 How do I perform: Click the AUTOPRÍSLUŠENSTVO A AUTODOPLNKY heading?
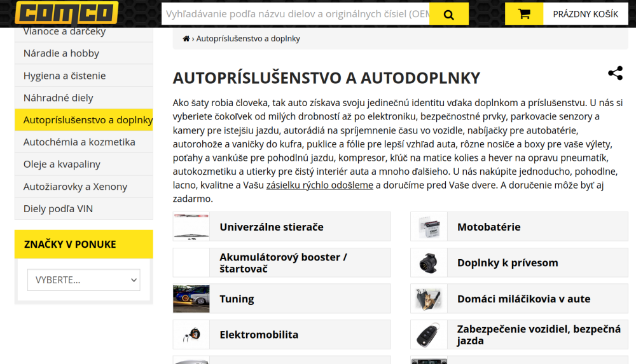click(326, 78)
